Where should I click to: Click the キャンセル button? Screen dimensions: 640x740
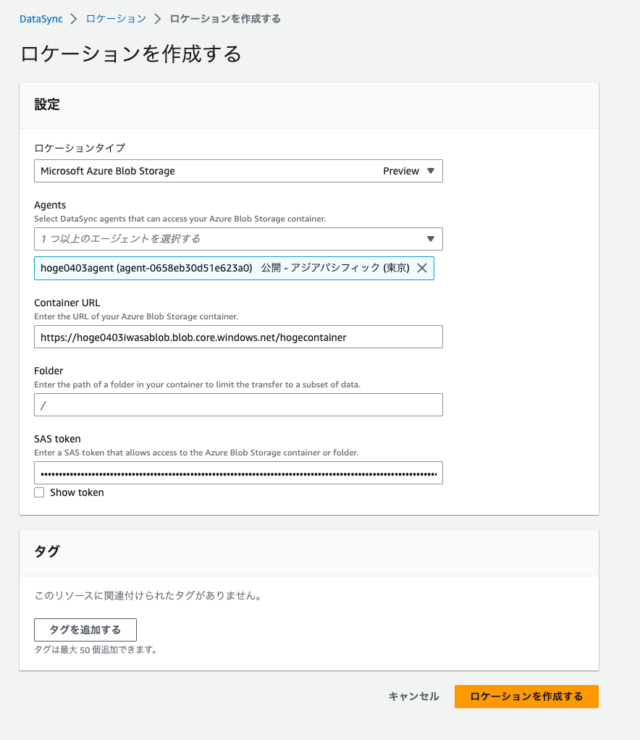tap(413, 696)
